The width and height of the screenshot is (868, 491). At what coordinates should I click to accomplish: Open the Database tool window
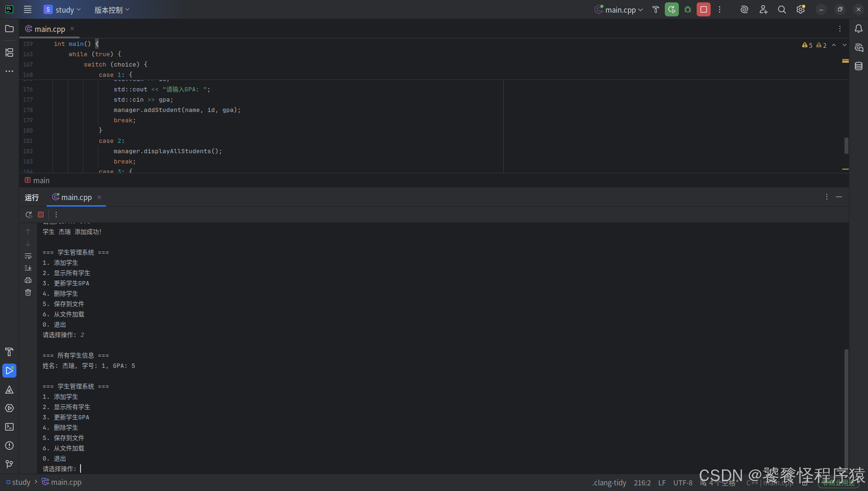(x=859, y=66)
